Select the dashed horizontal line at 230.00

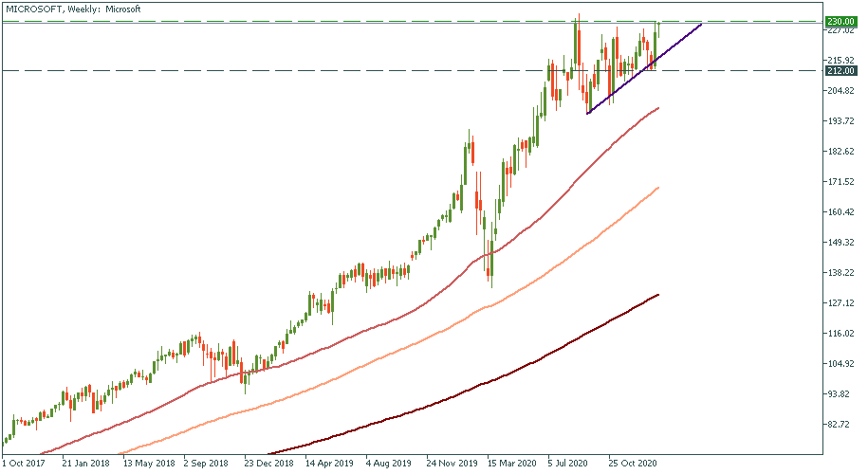pos(285,22)
